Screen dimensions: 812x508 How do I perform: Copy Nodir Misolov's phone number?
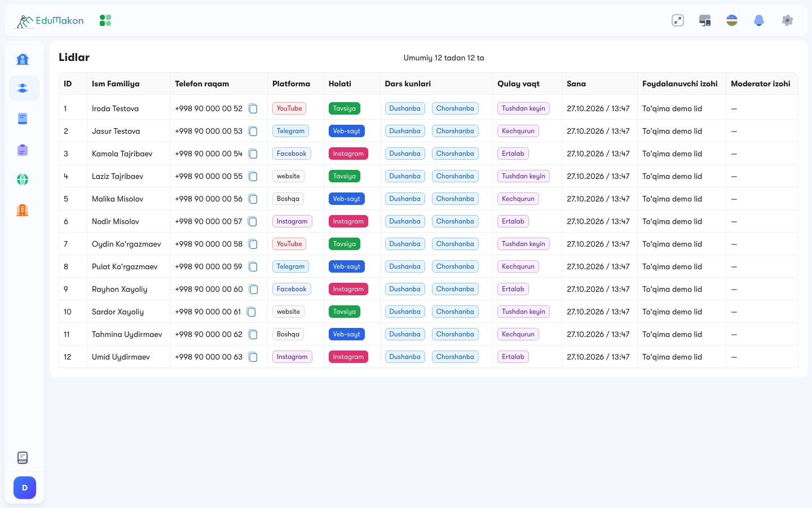[253, 222]
